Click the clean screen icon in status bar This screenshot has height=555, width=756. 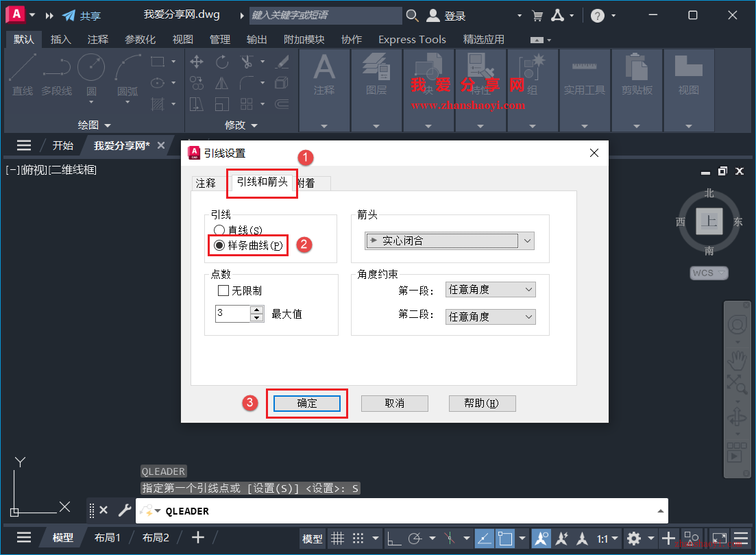click(720, 538)
